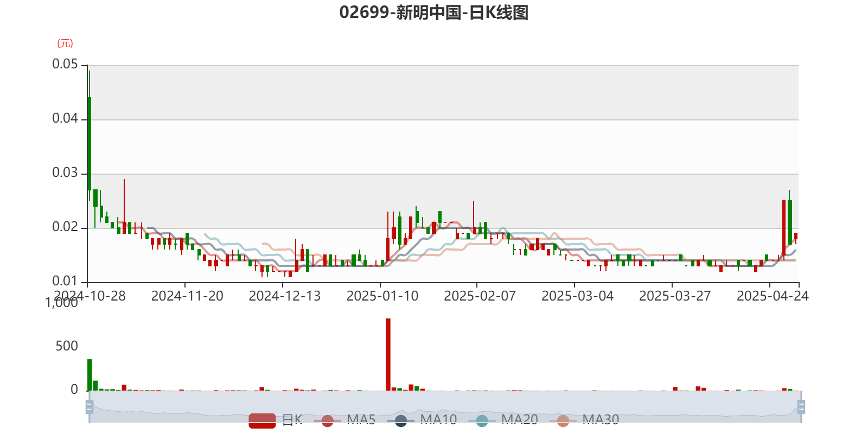Click the (元) unit label

(65, 43)
